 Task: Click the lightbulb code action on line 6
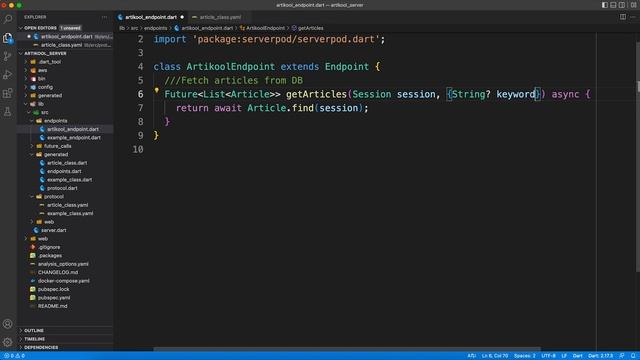pos(156,91)
